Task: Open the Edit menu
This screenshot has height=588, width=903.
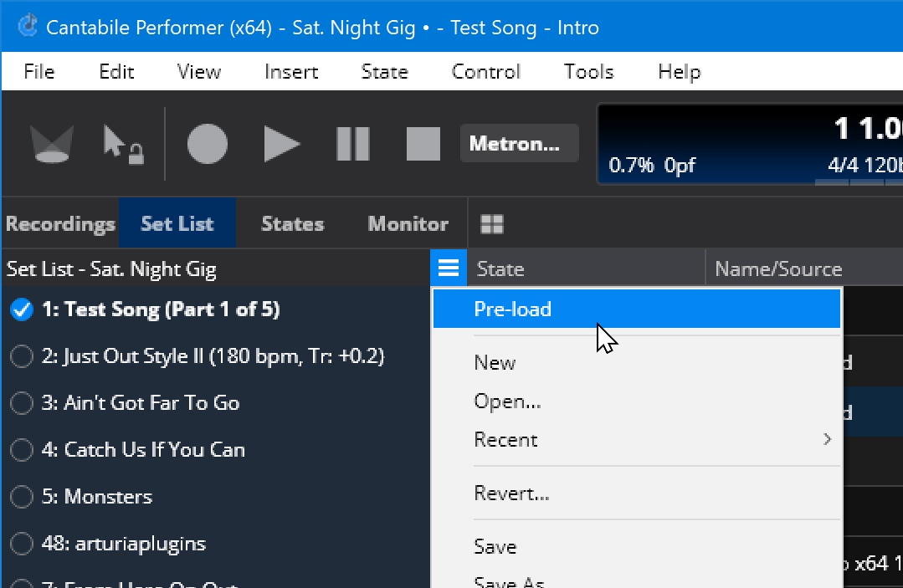Action: coord(116,71)
